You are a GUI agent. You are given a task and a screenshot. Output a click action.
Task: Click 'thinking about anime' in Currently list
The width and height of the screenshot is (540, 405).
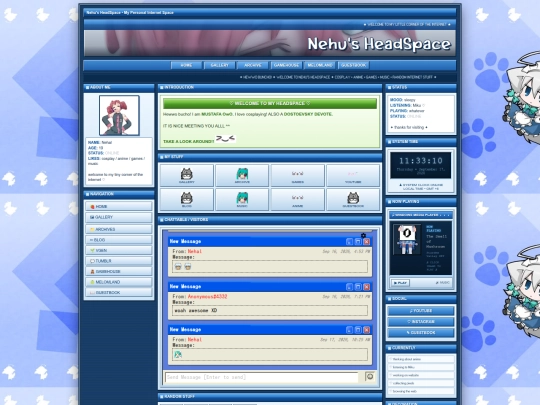point(421,359)
